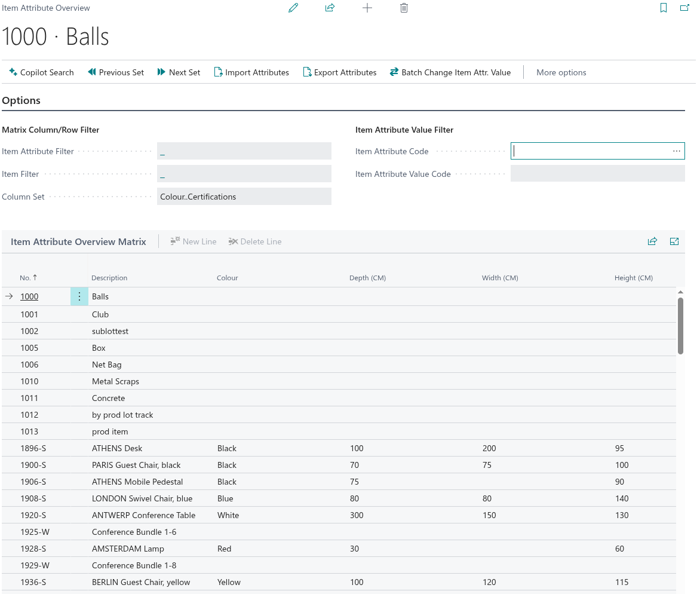Show more options for row 1000
The image size is (700, 594).
79,296
